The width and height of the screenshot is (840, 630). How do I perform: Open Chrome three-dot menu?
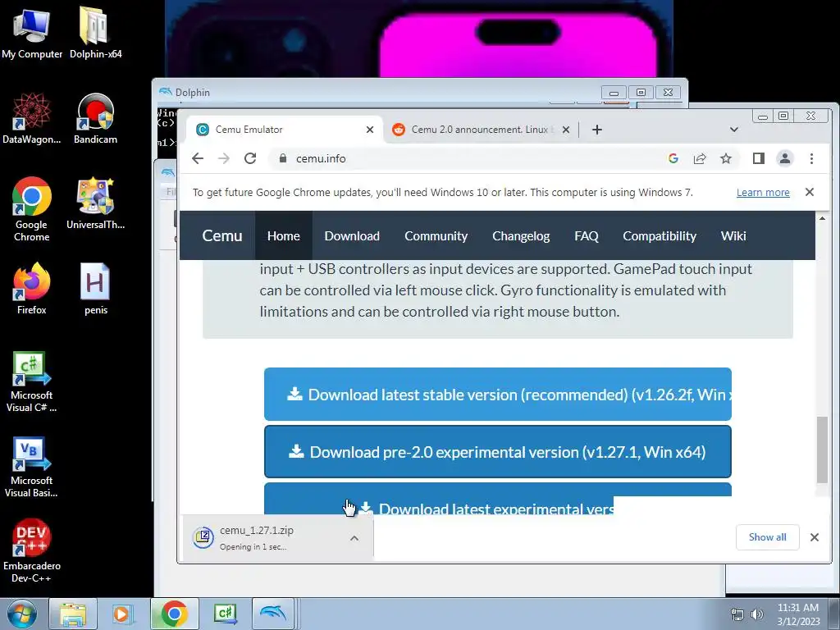[811, 158]
